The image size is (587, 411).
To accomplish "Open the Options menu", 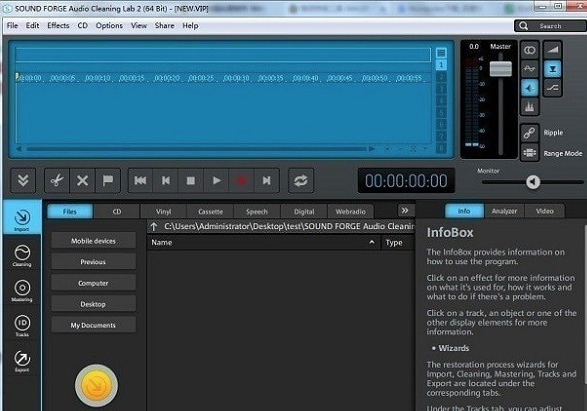I will click(109, 25).
